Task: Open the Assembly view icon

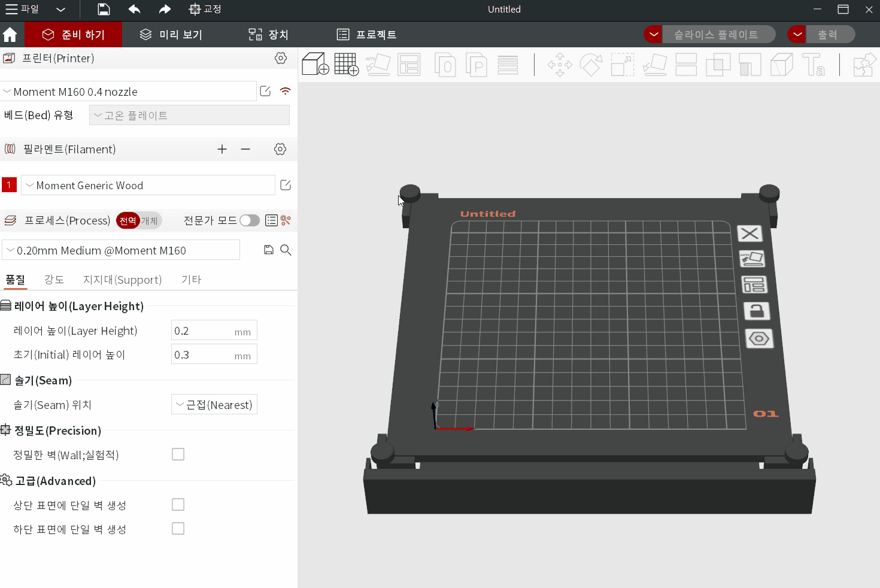Action: click(864, 65)
